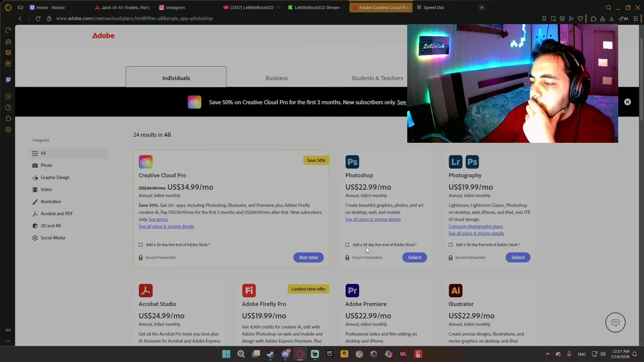The image size is (644, 362).
Task: Open History clock icon in sidebar
Action: 8,108
